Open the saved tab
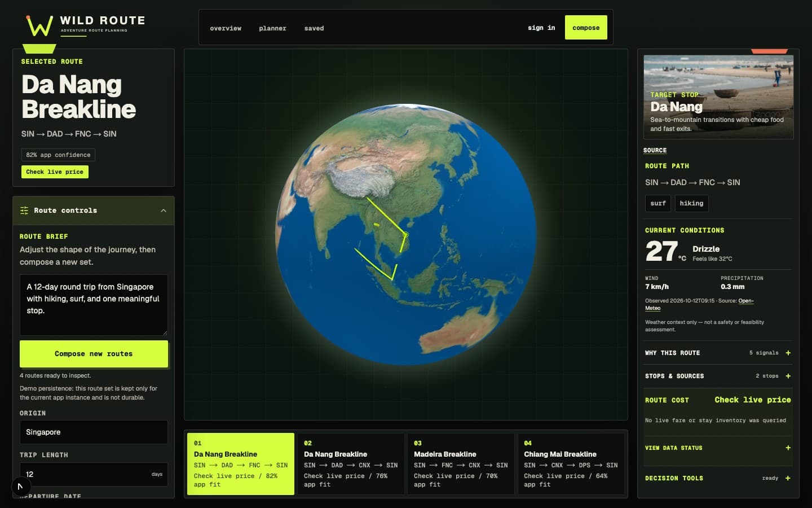 pos(314,28)
